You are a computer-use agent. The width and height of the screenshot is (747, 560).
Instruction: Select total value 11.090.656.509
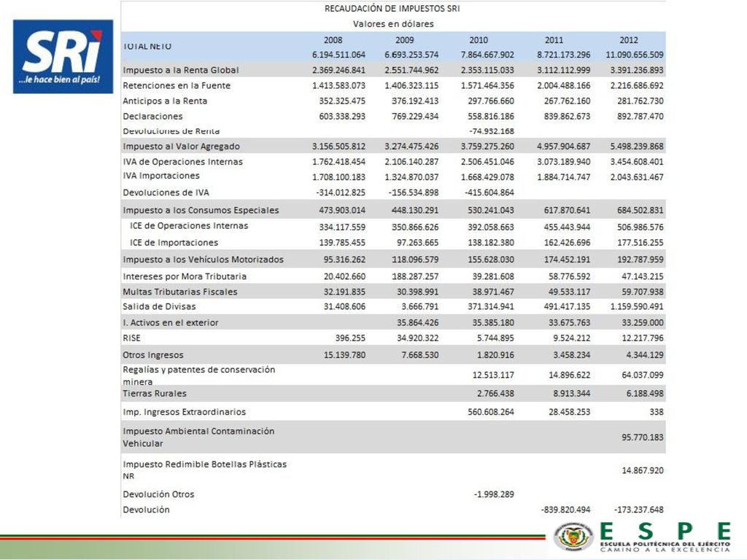click(x=635, y=55)
